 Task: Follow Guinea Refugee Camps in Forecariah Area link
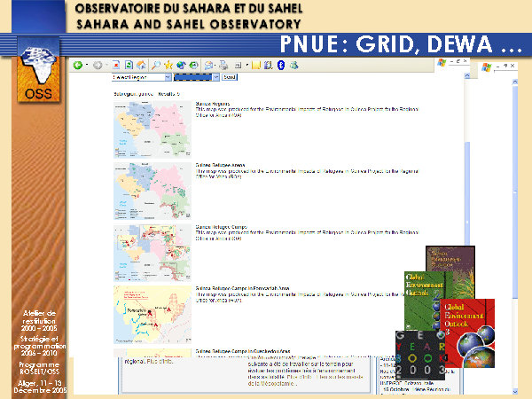click(243, 288)
